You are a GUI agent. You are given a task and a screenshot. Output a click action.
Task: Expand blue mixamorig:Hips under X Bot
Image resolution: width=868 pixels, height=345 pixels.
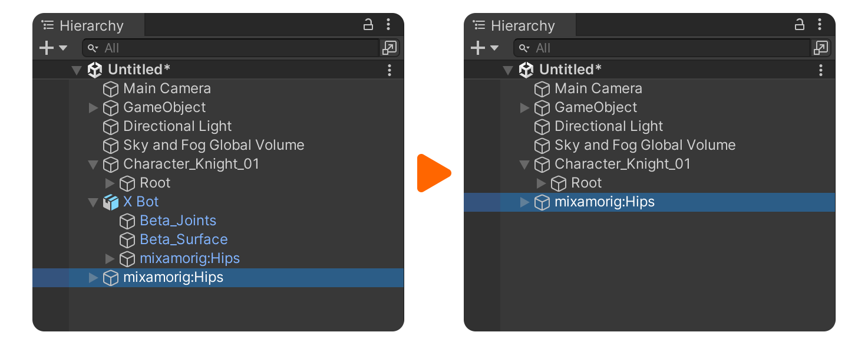click(110, 259)
